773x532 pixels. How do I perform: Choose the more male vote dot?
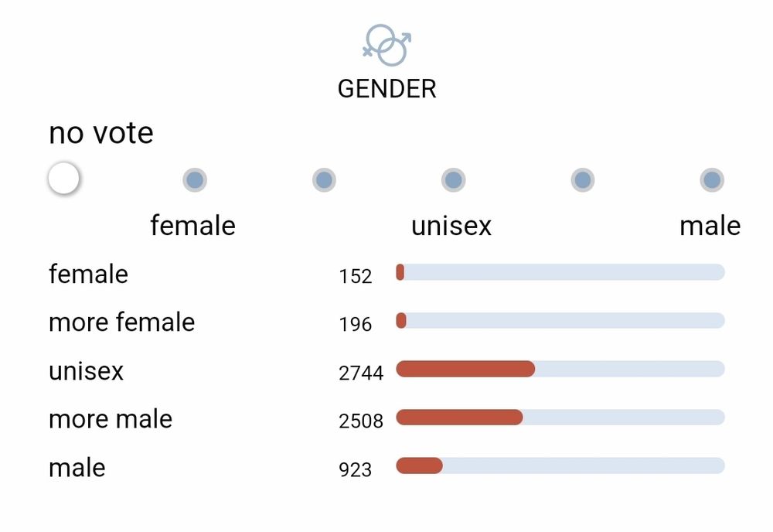pos(582,180)
